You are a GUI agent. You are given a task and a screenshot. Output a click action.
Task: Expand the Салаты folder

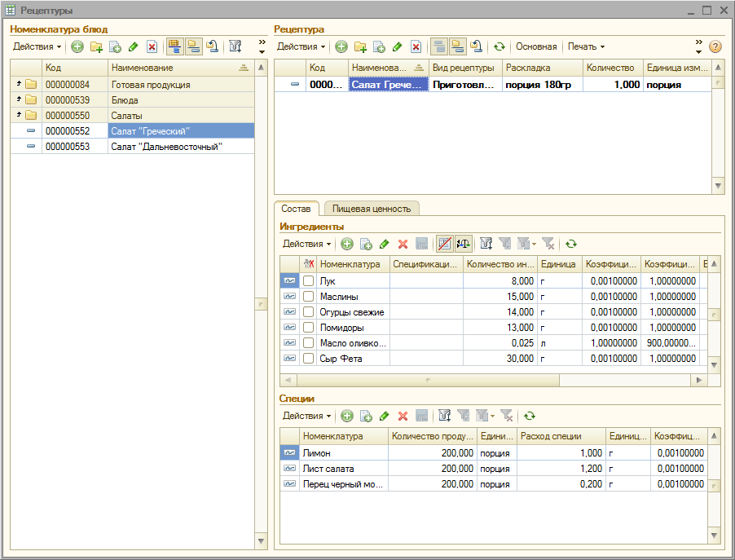coord(19,116)
